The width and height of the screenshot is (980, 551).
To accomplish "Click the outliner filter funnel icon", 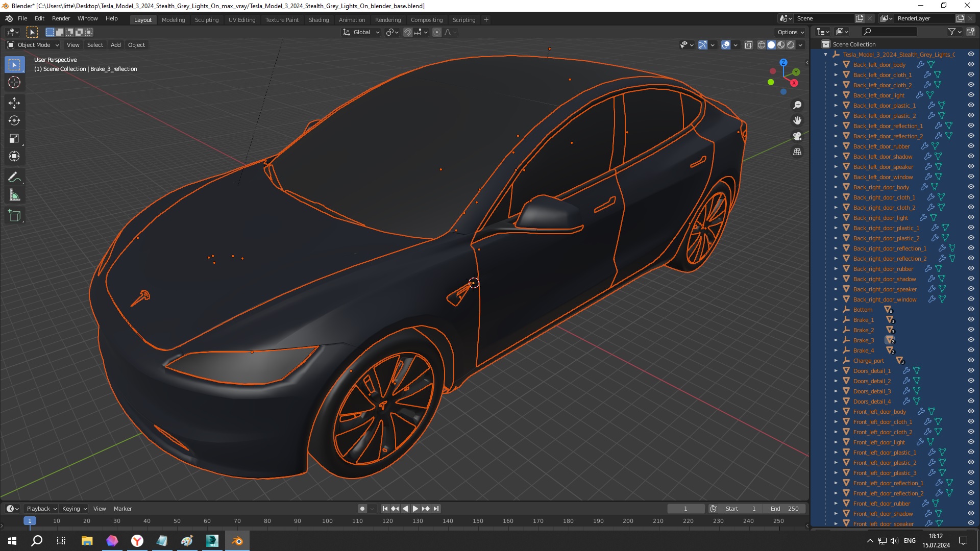I will pyautogui.click(x=952, y=32).
